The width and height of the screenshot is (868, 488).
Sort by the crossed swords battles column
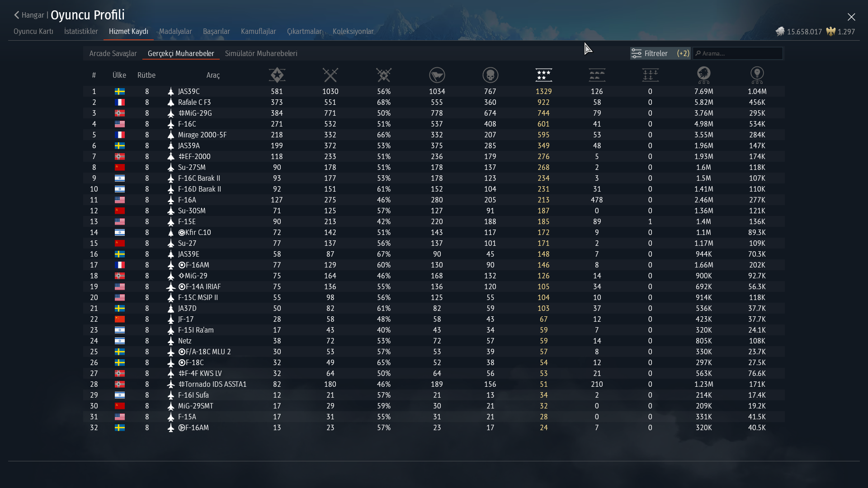click(x=330, y=75)
